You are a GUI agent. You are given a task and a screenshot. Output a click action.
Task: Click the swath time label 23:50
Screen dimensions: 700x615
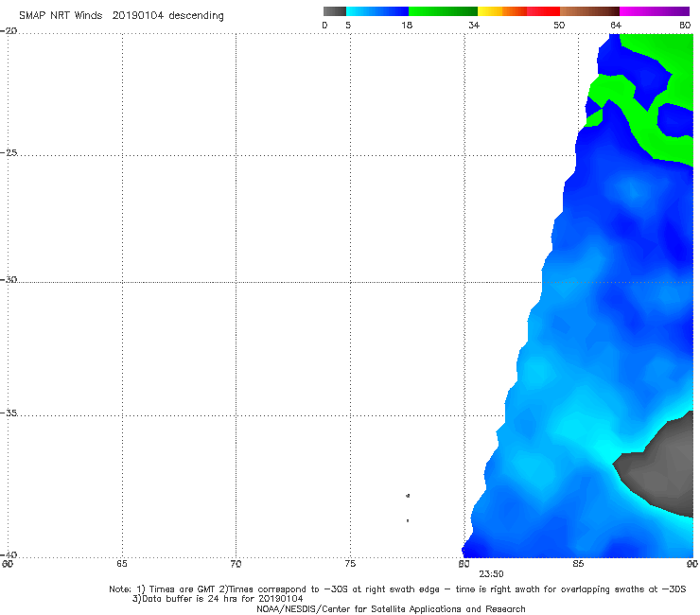(491, 574)
